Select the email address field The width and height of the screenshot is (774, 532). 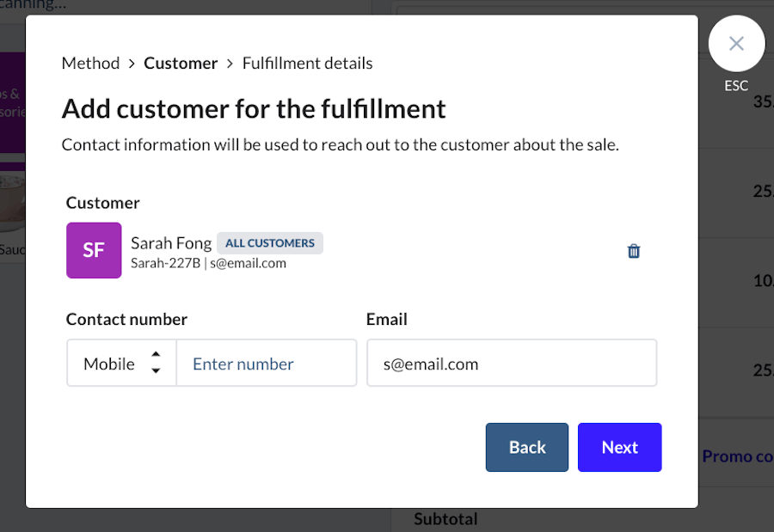pyautogui.click(x=512, y=363)
